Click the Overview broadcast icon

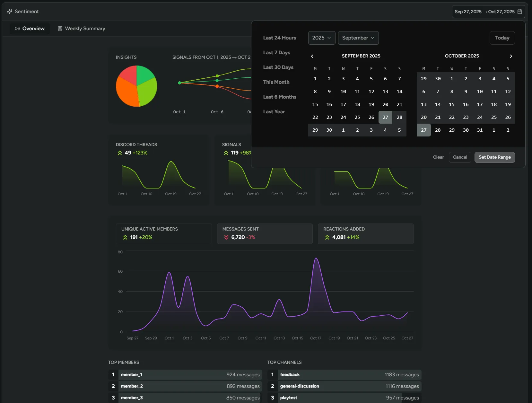pos(17,29)
